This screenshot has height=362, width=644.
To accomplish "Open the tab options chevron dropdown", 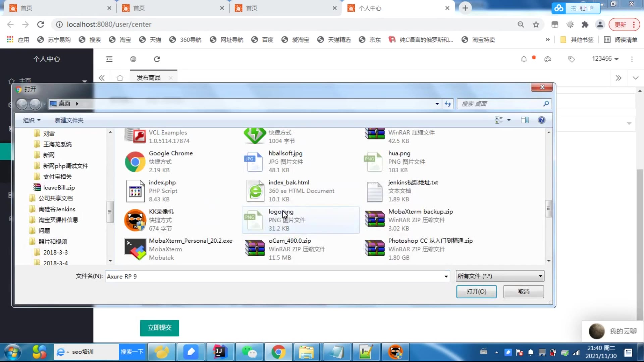I will 635,78.
